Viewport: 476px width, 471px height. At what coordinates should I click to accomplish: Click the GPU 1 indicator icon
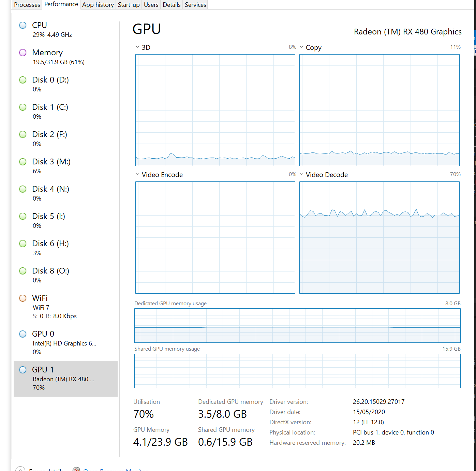(23, 369)
